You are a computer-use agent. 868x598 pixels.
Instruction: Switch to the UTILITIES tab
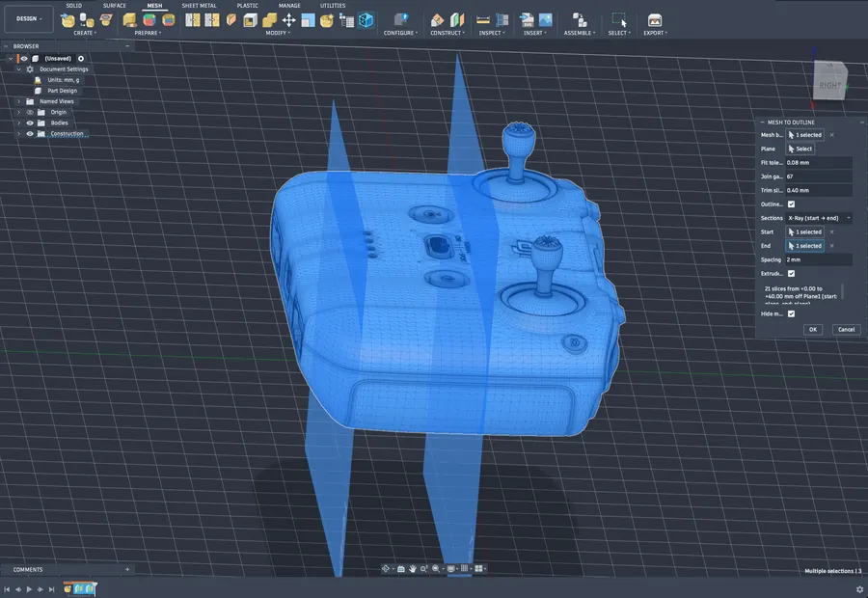pyautogui.click(x=332, y=6)
